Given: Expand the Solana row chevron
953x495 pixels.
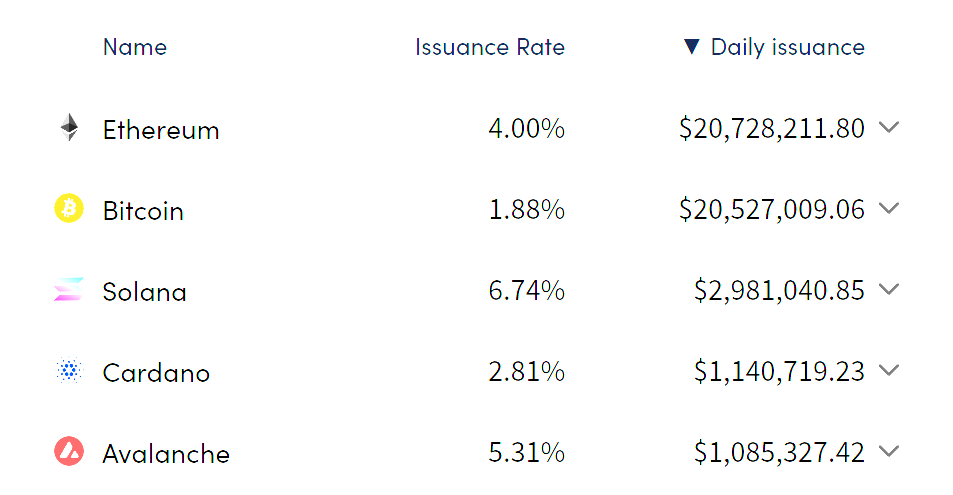Looking at the screenshot, I should [x=889, y=290].
